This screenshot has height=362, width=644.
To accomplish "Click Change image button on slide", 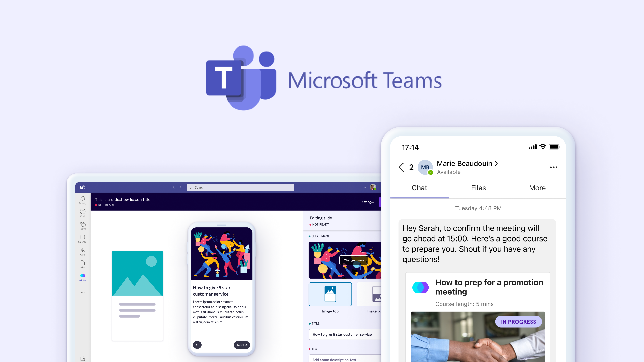I will [353, 260].
